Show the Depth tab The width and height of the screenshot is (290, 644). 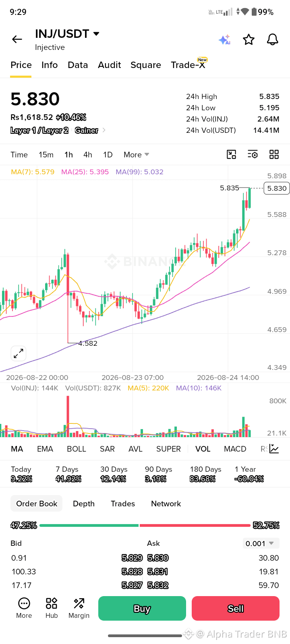pos(84,504)
